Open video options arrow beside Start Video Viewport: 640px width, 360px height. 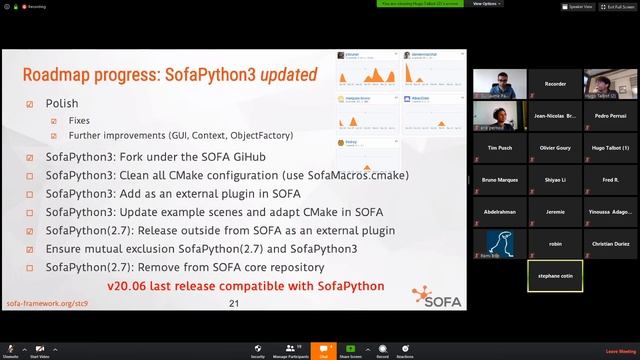55,349
